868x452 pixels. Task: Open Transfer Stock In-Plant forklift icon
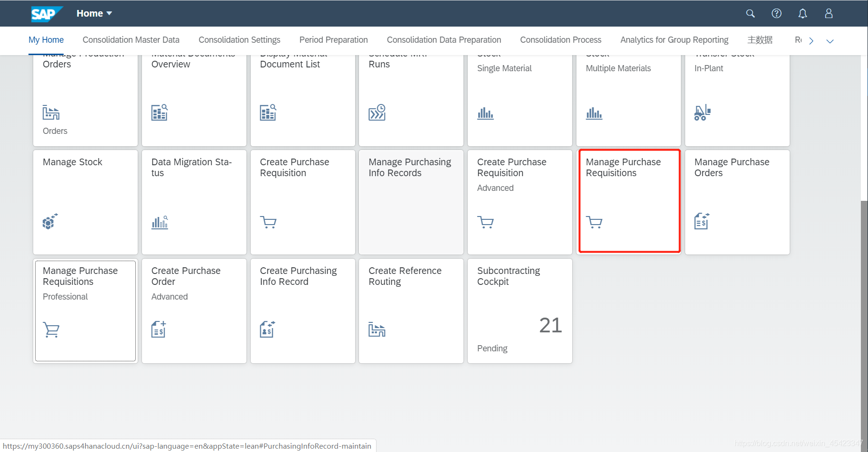tap(702, 113)
